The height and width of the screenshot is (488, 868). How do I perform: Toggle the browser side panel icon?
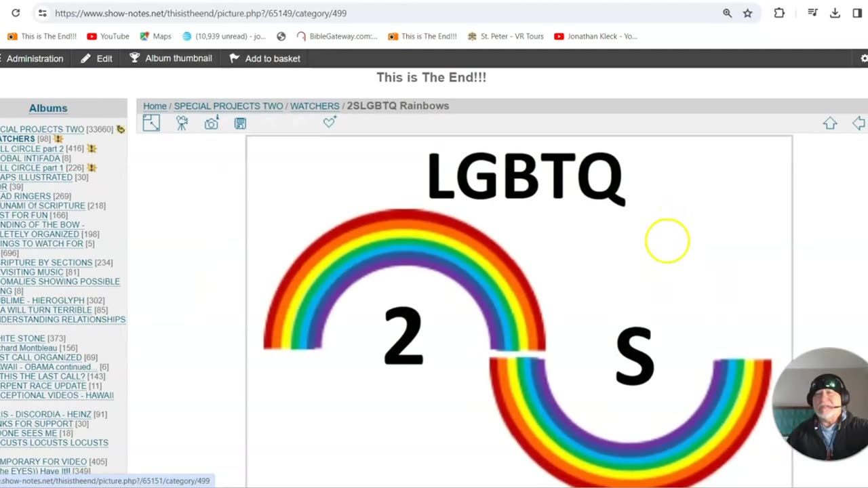point(857,13)
